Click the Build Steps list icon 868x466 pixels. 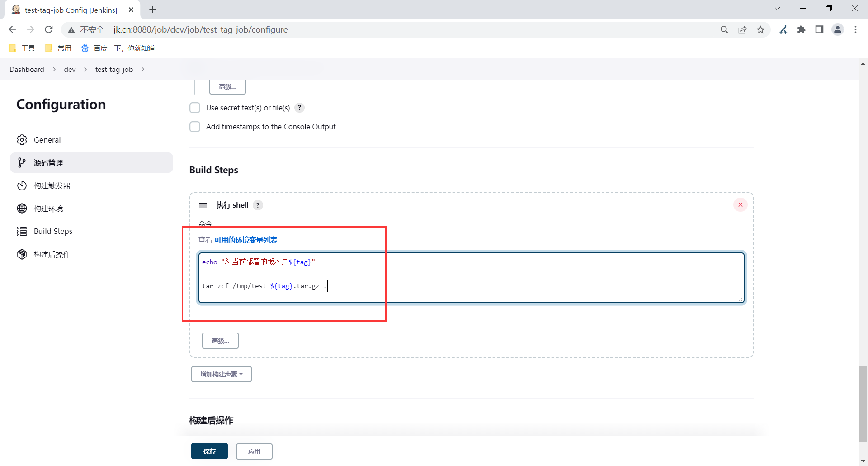coord(22,231)
